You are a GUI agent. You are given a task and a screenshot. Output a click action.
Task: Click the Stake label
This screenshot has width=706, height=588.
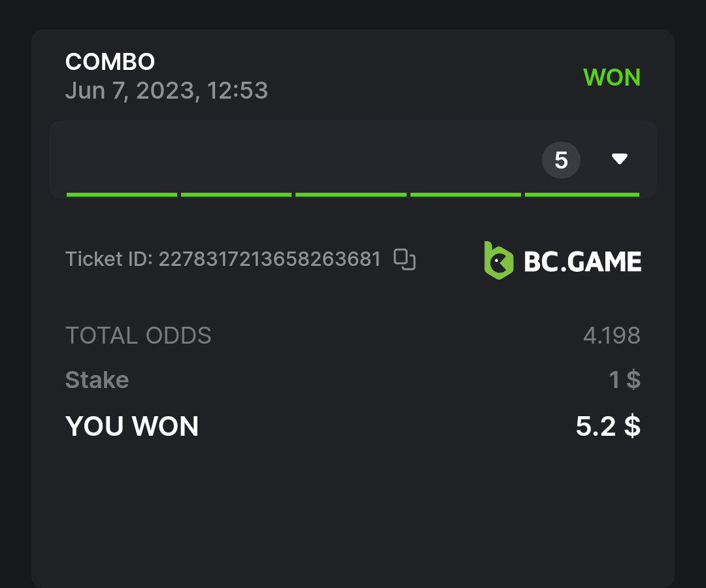pyautogui.click(x=97, y=380)
